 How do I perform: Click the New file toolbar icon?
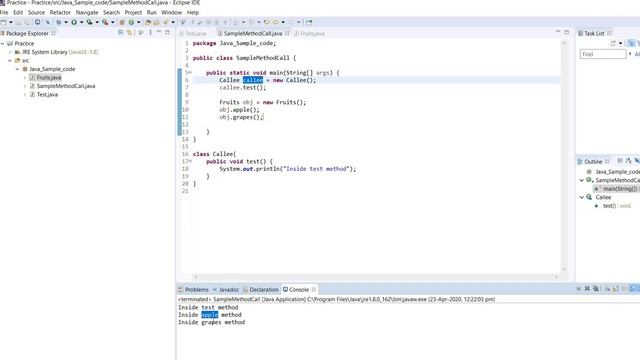pos(4,22)
